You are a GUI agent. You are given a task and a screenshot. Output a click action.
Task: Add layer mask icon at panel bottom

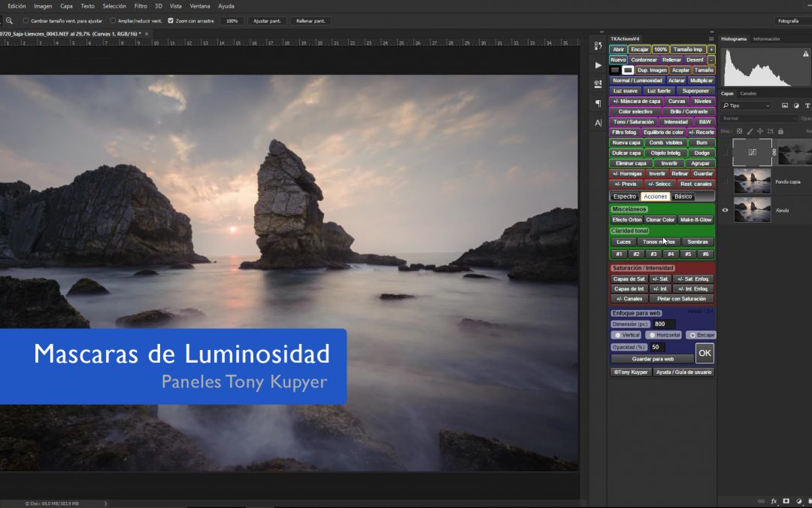coord(786,501)
